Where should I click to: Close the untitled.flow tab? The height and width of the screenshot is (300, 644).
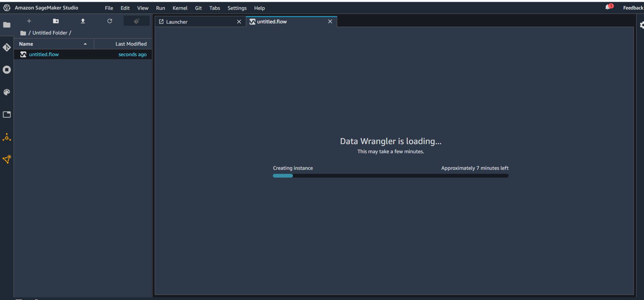[x=330, y=21]
